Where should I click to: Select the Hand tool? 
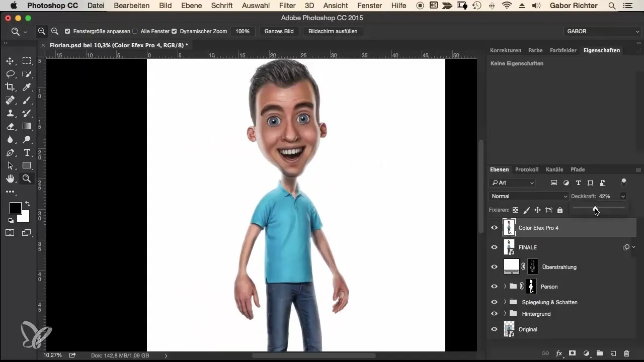click(10, 178)
